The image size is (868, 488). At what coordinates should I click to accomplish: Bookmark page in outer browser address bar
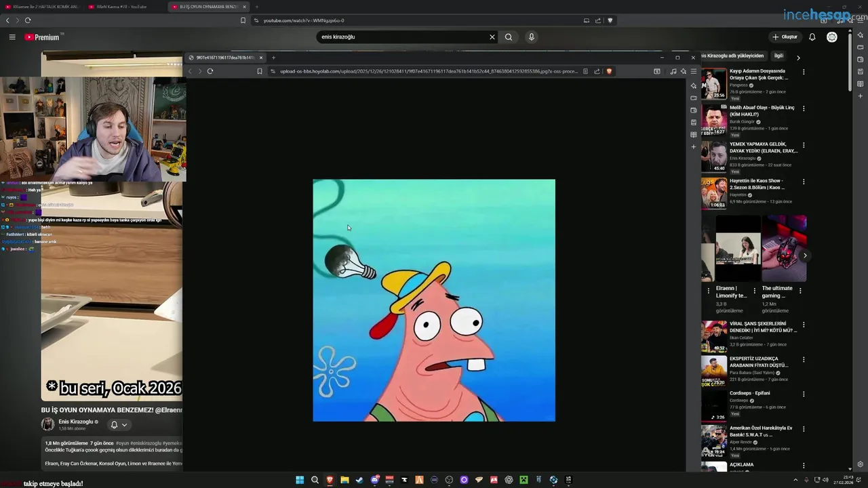pyautogui.click(x=243, y=20)
